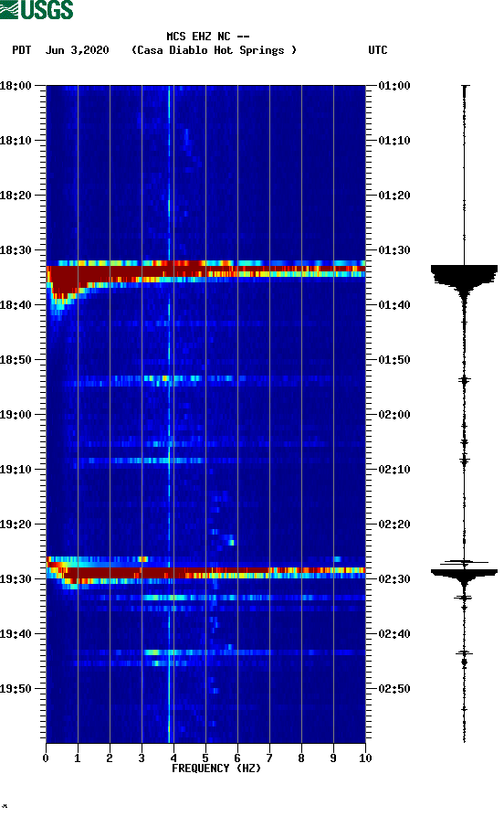Click the '02:00' UTC time label
The image size is (504, 816).
click(394, 415)
